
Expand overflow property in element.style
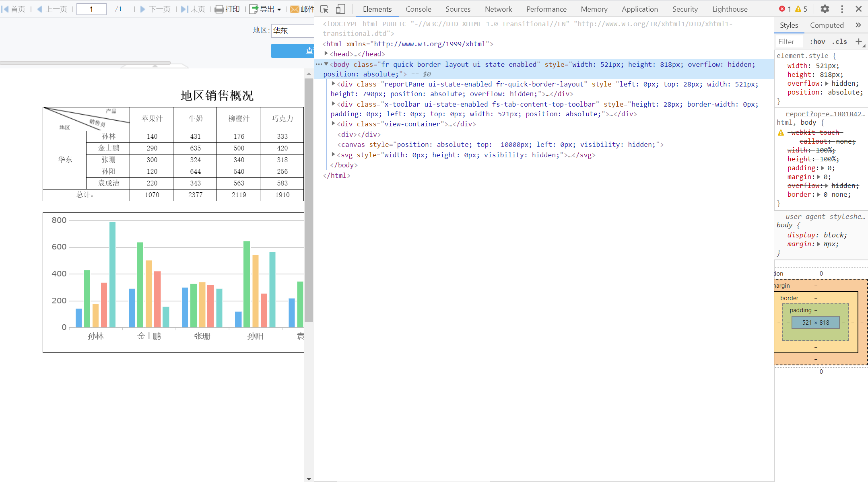coord(827,83)
